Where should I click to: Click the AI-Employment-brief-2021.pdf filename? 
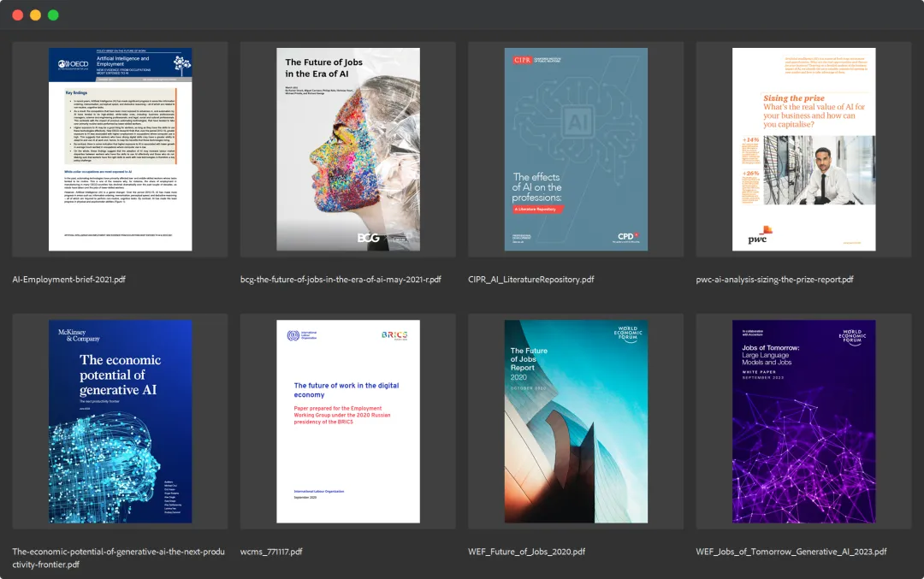tap(68, 280)
